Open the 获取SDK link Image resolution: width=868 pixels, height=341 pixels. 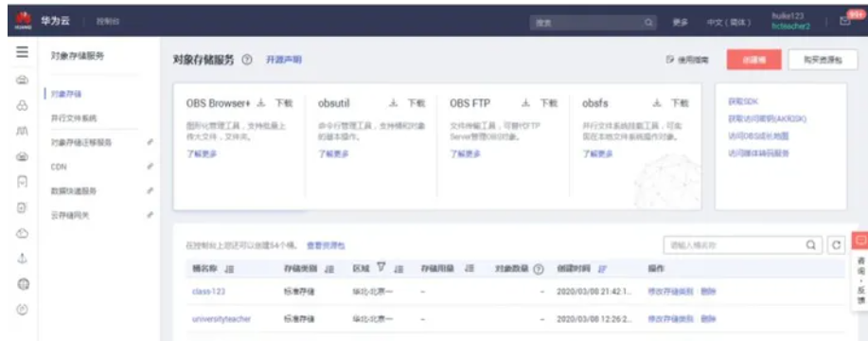(743, 102)
